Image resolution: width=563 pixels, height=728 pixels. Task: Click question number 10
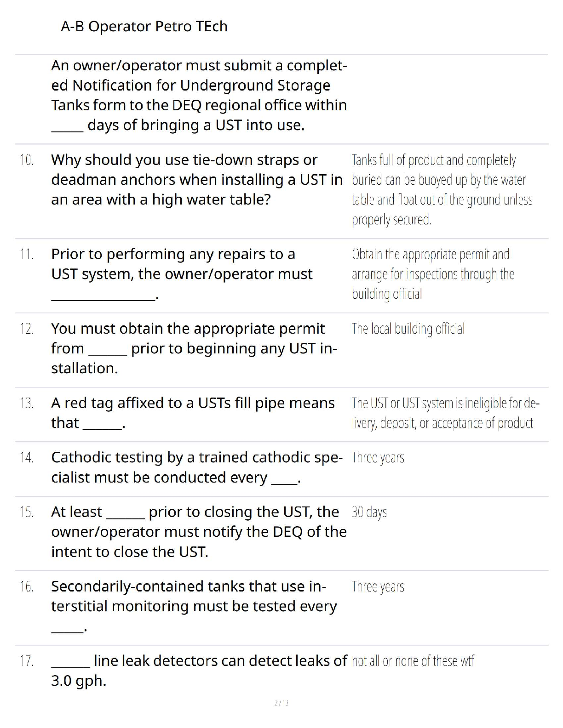point(27,160)
